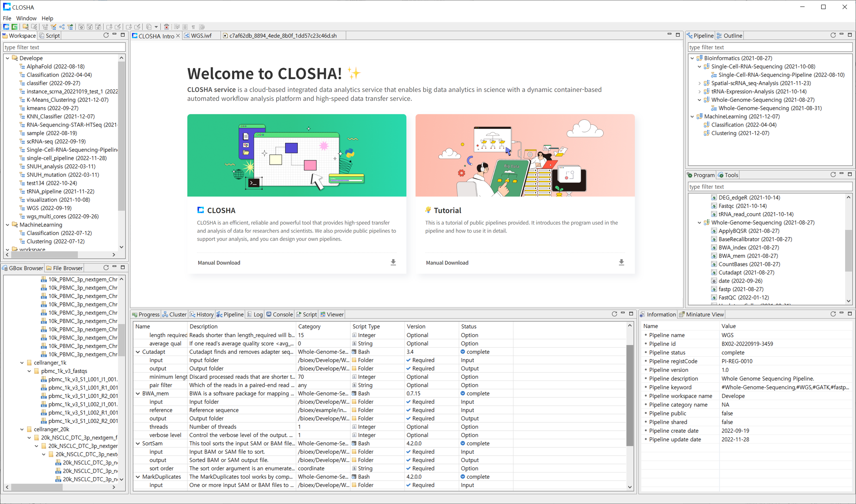Collapse Bioinformatics category in Pipeline panel
This screenshot has height=504, width=856.
coord(692,58)
